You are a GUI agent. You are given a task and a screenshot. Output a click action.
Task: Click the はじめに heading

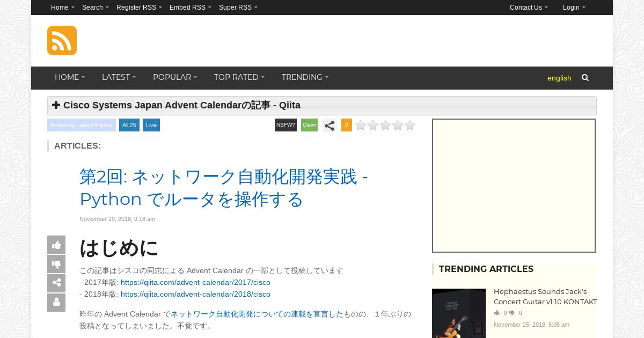119,248
